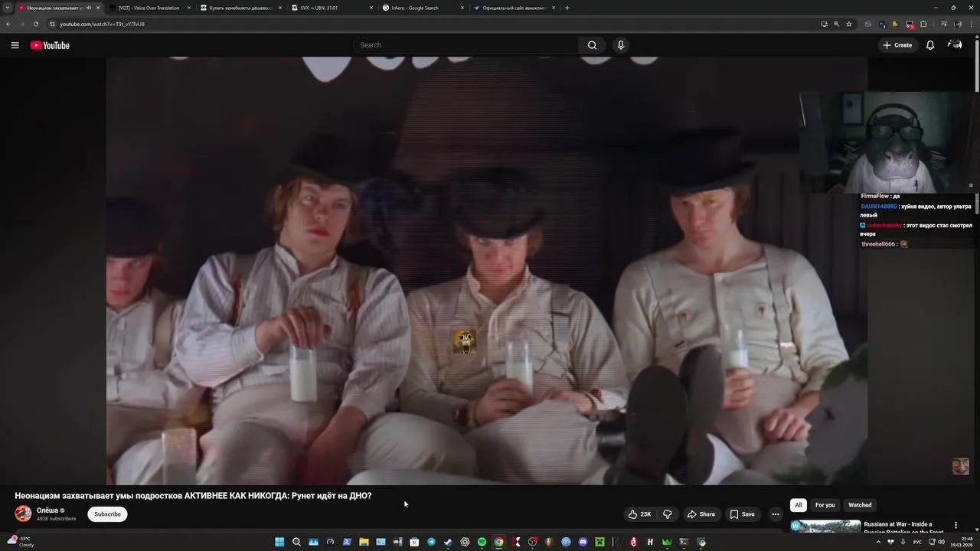Switch to the IvAero Google Search tab
The width and height of the screenshot is (980, 551).
(422, 8)
